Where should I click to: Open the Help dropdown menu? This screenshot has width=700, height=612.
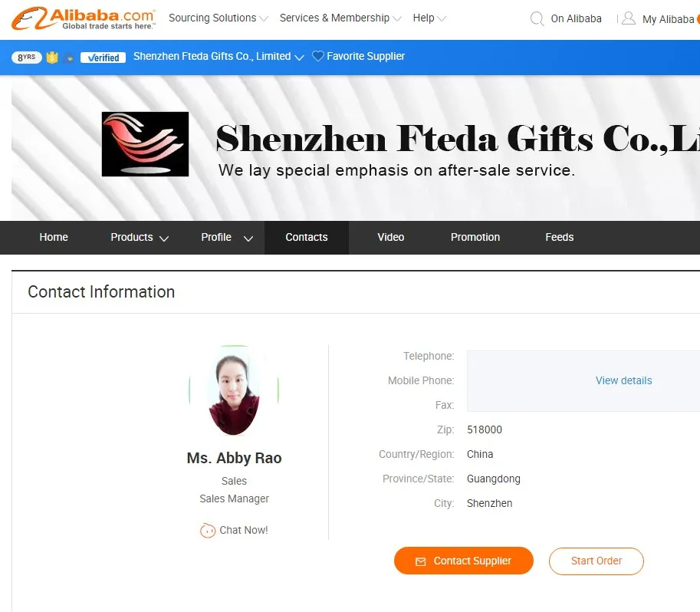pyautogui.click(x=429, y=18)
